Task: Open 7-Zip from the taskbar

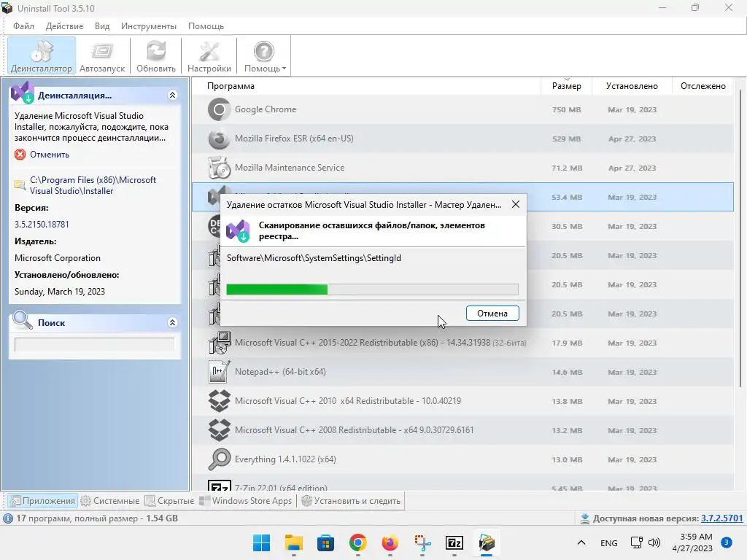Action: [454, 542]
